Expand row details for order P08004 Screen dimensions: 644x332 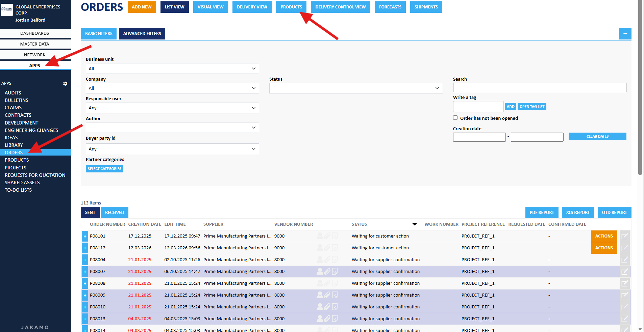85,260
